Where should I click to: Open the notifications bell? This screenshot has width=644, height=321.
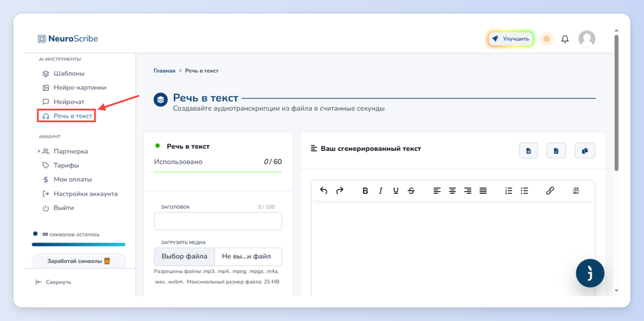tap(565, 39)
